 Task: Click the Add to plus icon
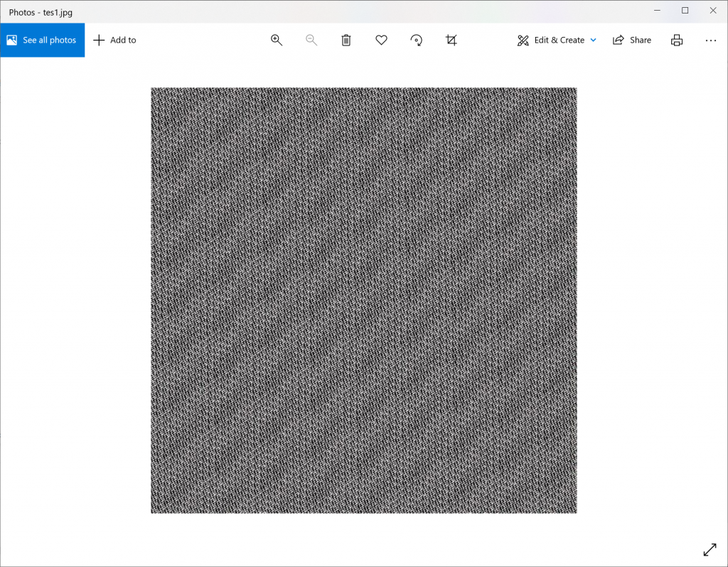99,40
